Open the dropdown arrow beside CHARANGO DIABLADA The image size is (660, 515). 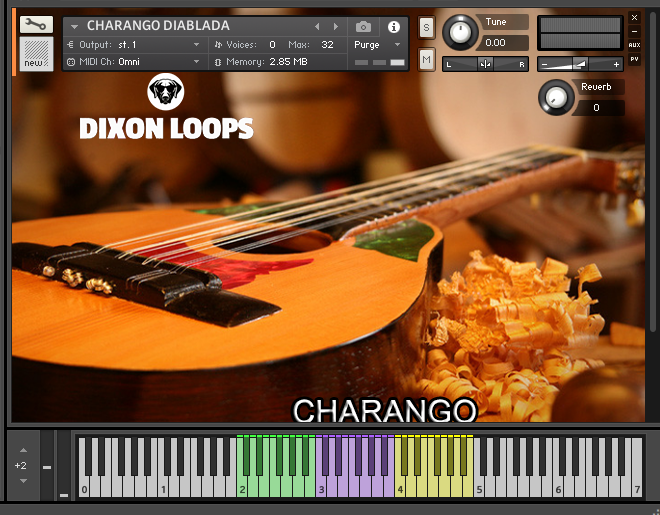coord(74,27)
